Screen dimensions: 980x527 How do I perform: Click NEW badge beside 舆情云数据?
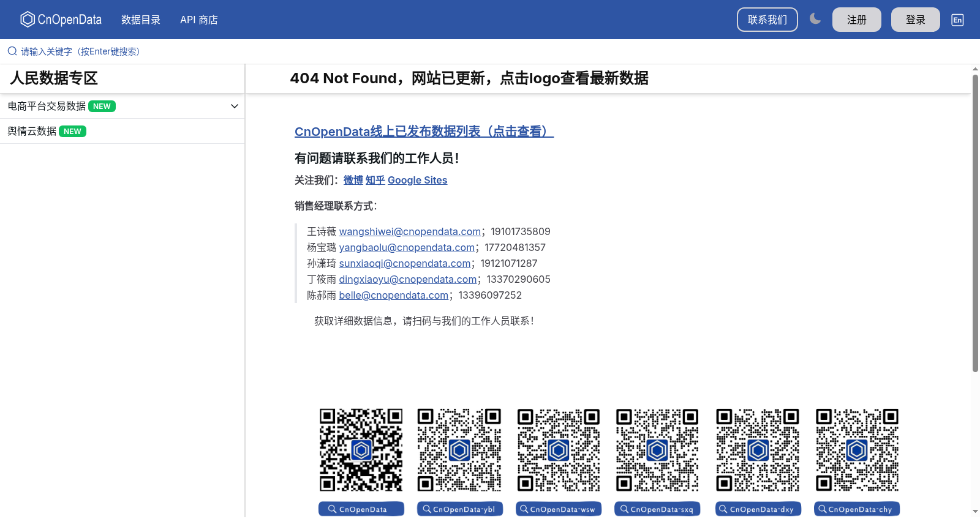[x=72, y=131]
